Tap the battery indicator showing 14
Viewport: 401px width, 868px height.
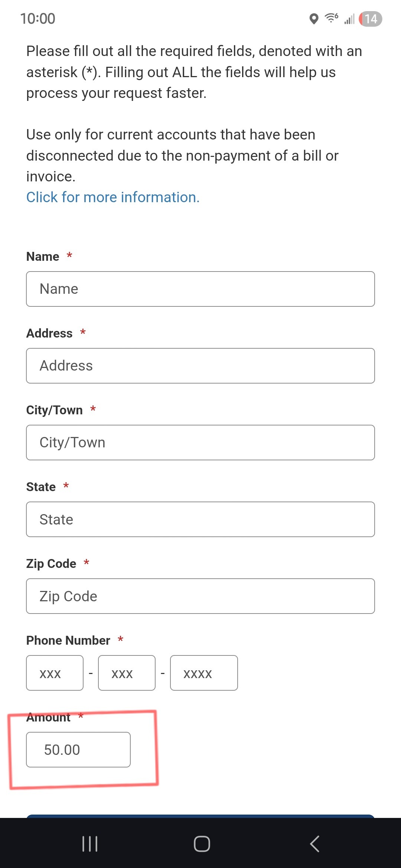(371, 19)
